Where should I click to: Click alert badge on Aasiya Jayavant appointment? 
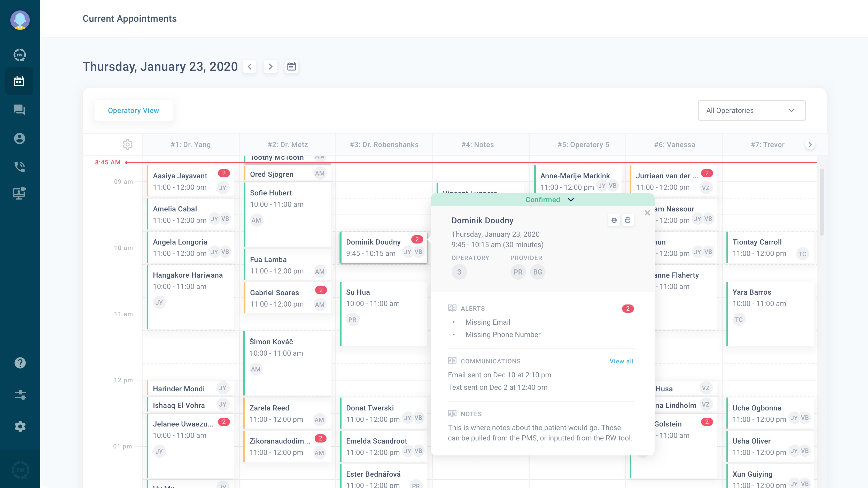[224, 173]
